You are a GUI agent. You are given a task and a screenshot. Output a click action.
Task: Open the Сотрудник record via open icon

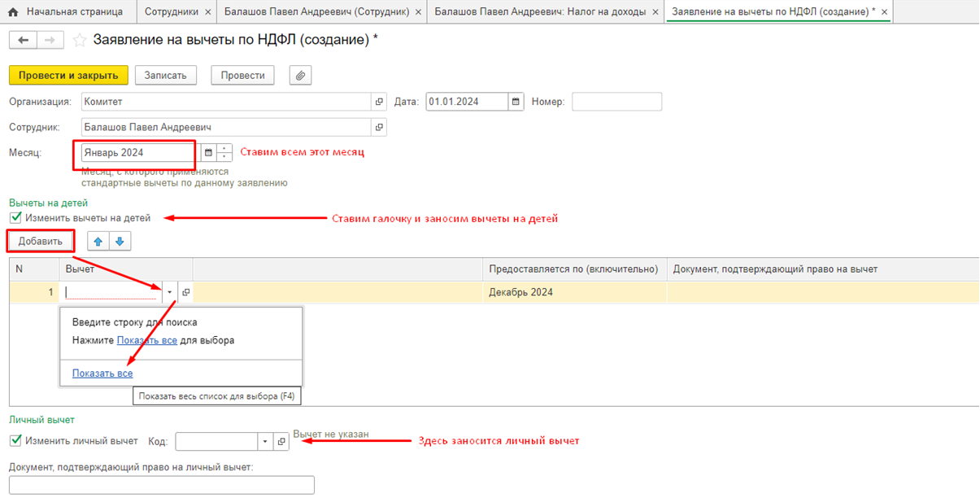(378, 128)
